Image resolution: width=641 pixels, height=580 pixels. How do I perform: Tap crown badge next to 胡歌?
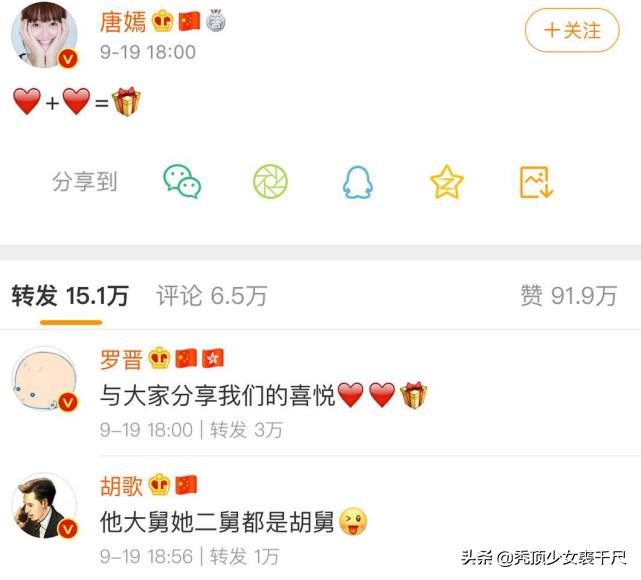[159, 485]
